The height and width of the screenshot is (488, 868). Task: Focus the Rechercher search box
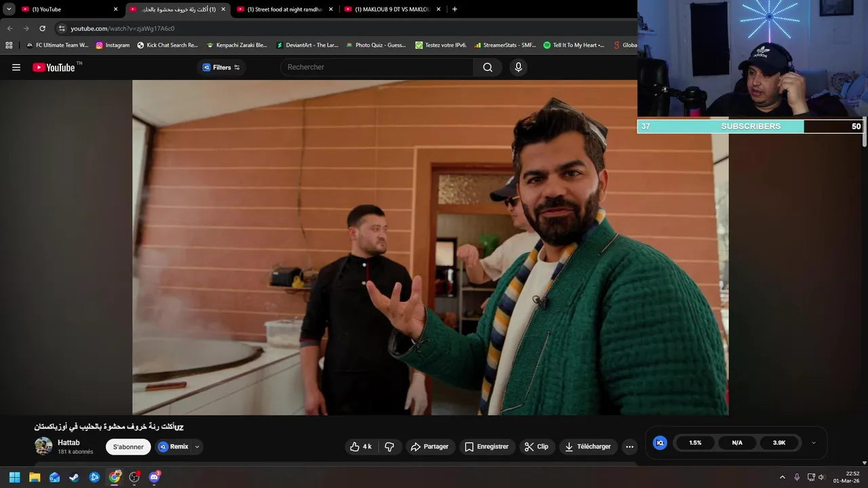pyautogui.click(x=376, y=67)
